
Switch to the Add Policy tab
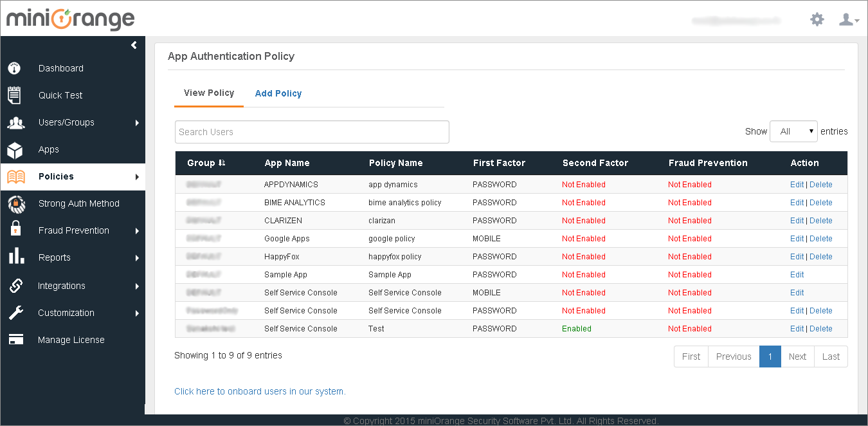278,93
